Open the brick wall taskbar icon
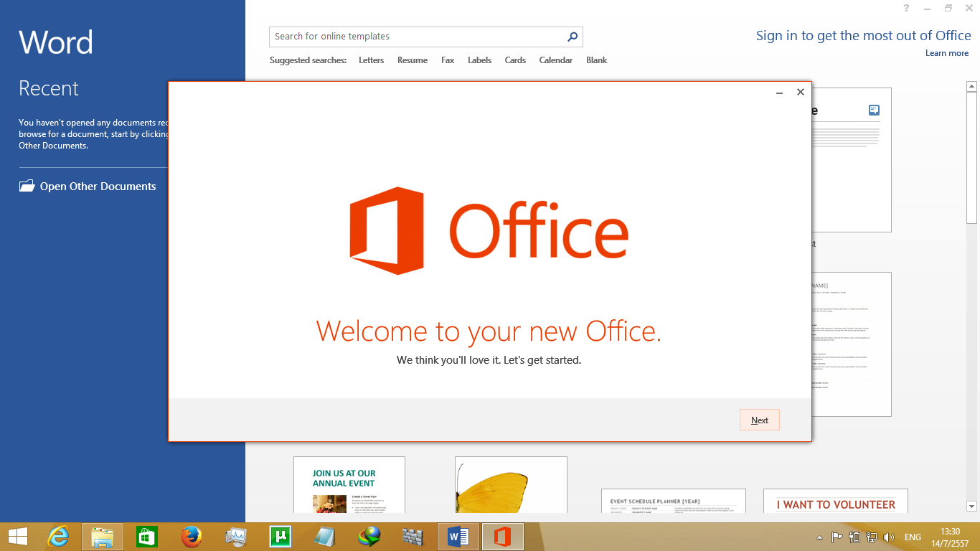 413,537
